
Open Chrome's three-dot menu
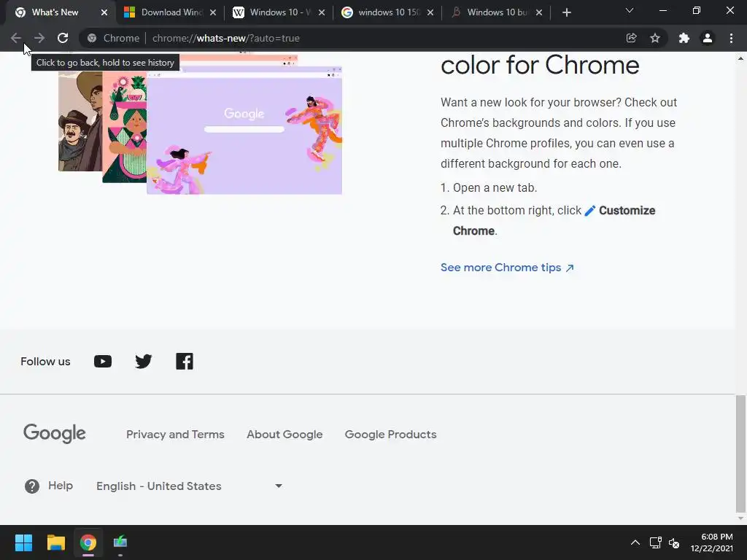tap(731, 38)
